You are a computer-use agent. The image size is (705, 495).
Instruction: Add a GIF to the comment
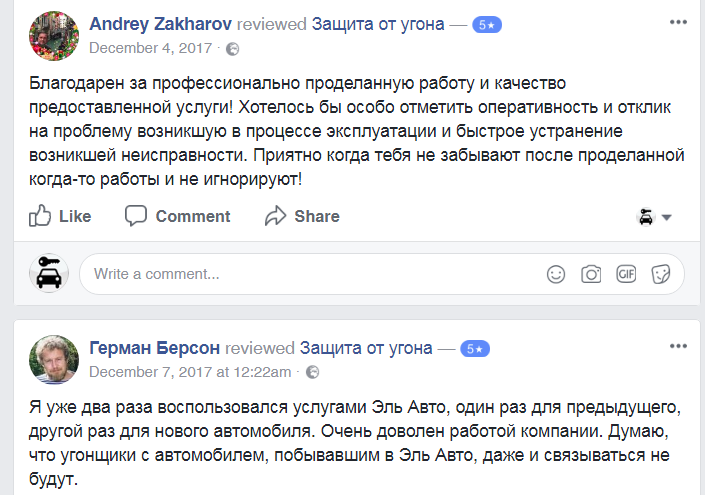[626, 274]
